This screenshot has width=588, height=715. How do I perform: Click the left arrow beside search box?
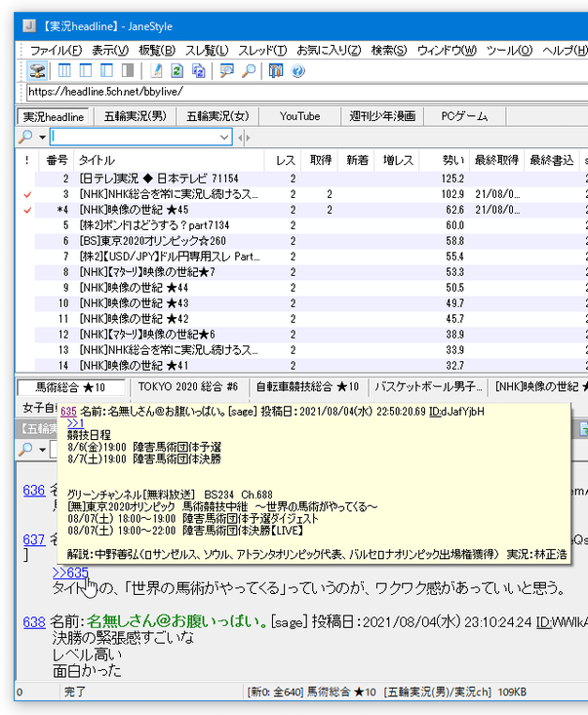pyautogui.click(x=240, y=138)
